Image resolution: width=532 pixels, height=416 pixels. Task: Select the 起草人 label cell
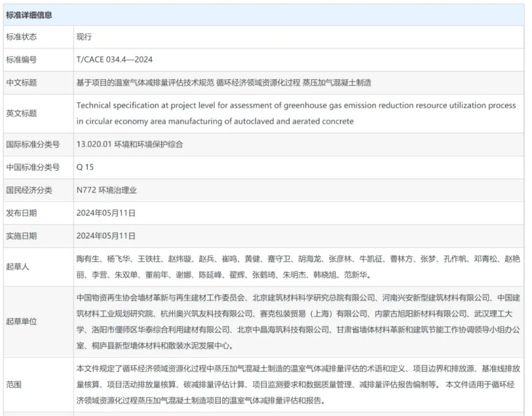39,267
